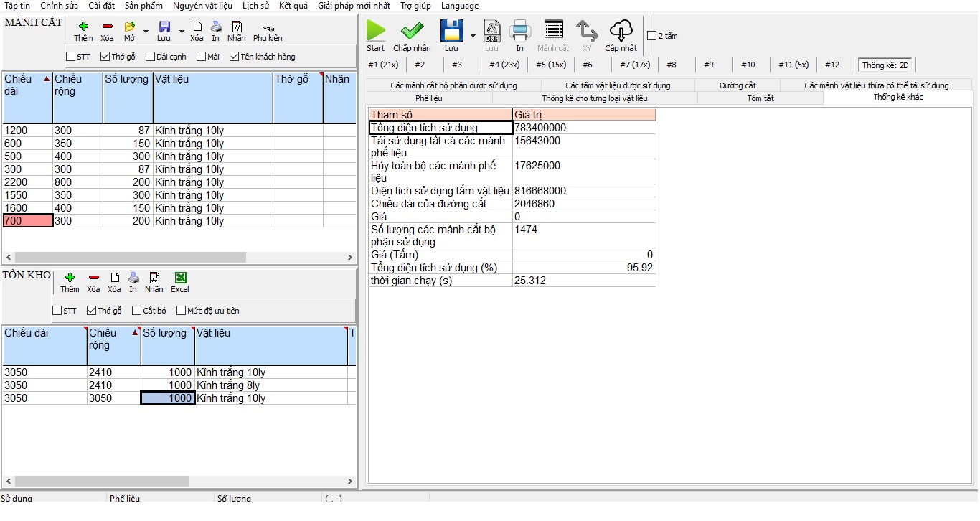Click the MẢNH CẮT table horizontal scrollbar
Viewport: 980px width, 521px height.
tap(131, 257)
